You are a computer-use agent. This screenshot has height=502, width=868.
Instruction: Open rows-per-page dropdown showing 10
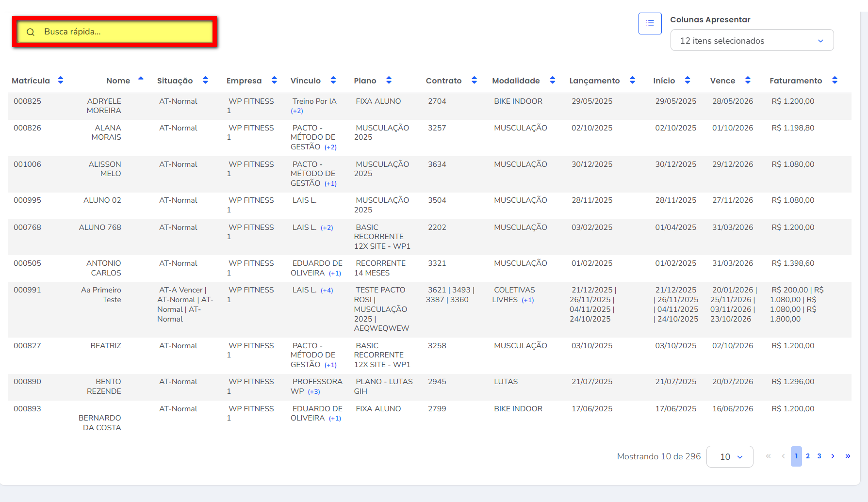coord(730,457)
